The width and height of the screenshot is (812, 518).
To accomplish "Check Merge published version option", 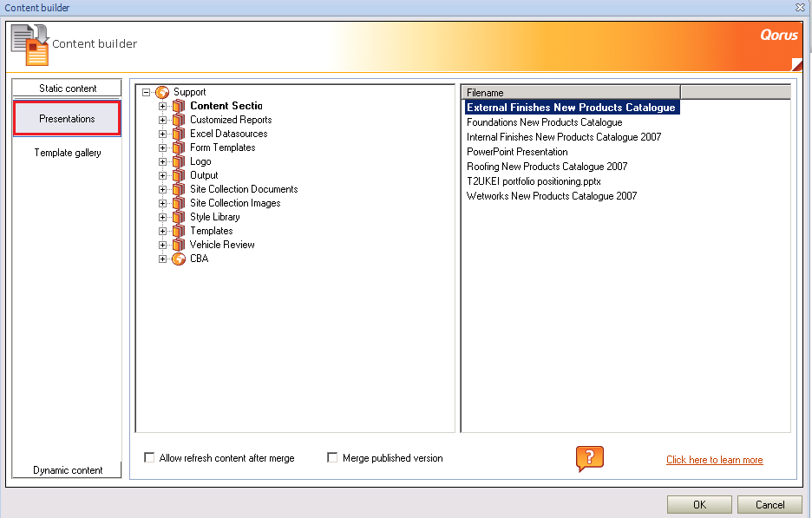I will click(332, 457).
